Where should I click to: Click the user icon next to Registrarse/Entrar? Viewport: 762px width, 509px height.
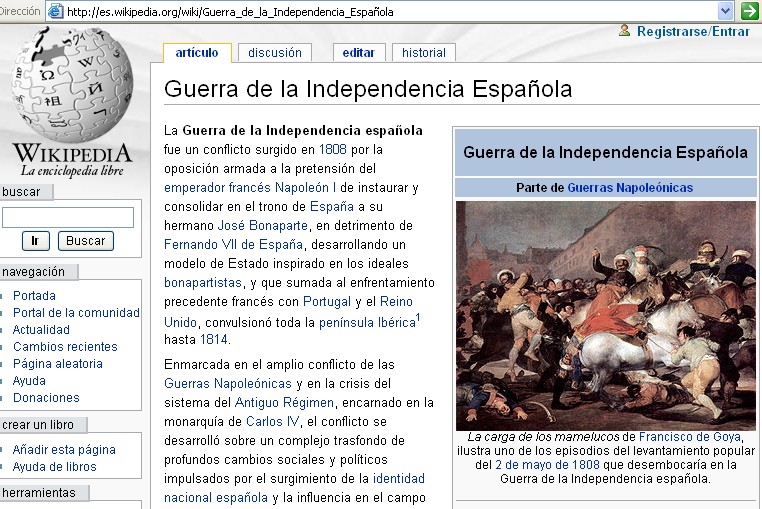click(624, 31)
